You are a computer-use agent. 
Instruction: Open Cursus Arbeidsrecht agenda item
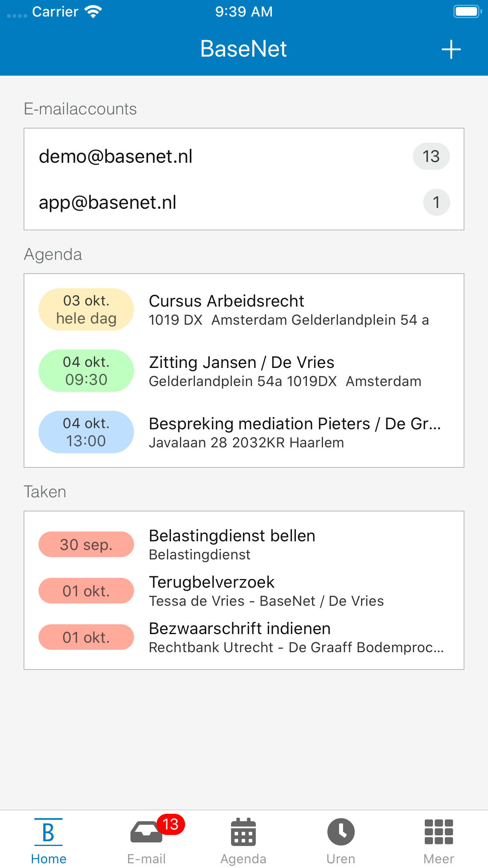[244, 309]
